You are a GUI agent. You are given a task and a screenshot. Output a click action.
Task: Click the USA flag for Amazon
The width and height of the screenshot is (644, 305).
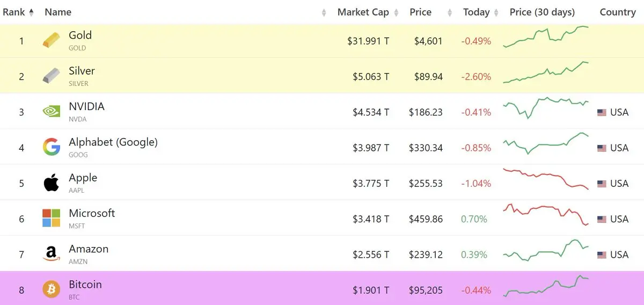(602, 255)
